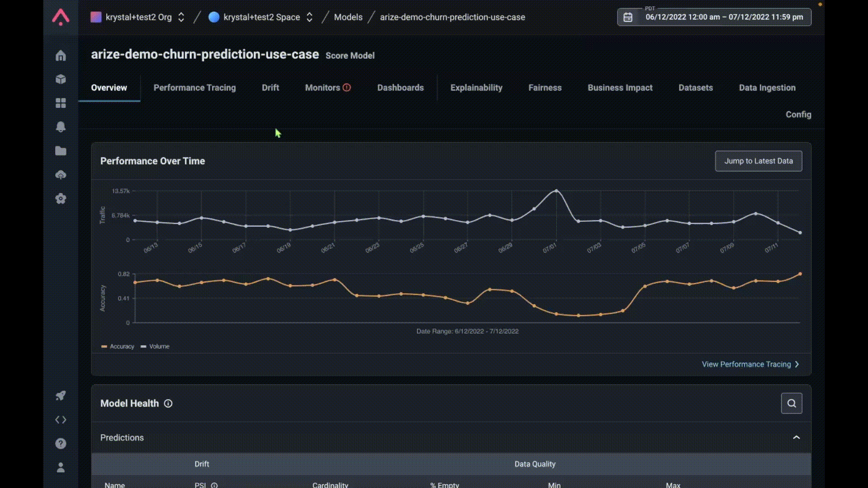Open the krystal+test2 Space switcher
The width and height of the screenshot is (868, 488).
click(261, 17)
